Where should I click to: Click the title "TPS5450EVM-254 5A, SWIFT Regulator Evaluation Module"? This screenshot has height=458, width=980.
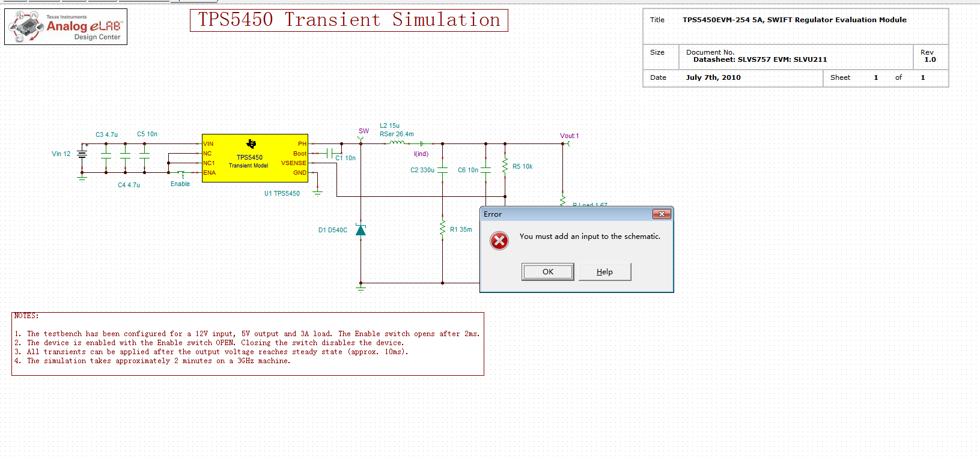point(794,20)
